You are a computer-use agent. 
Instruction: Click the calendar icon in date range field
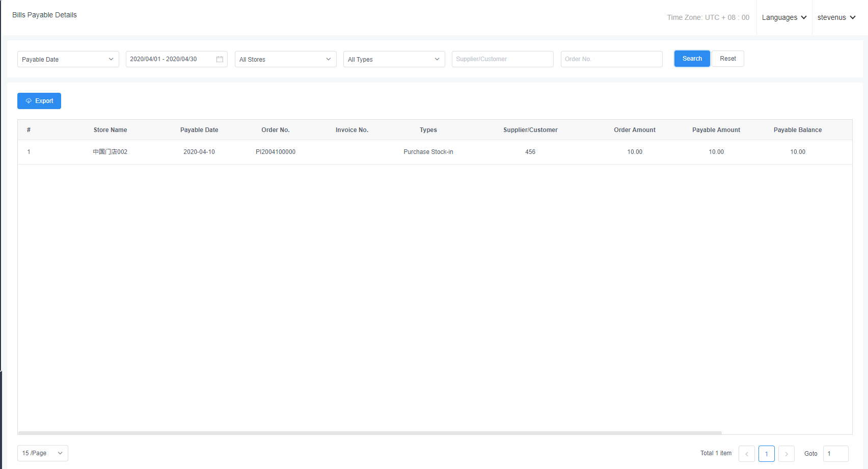220,59
